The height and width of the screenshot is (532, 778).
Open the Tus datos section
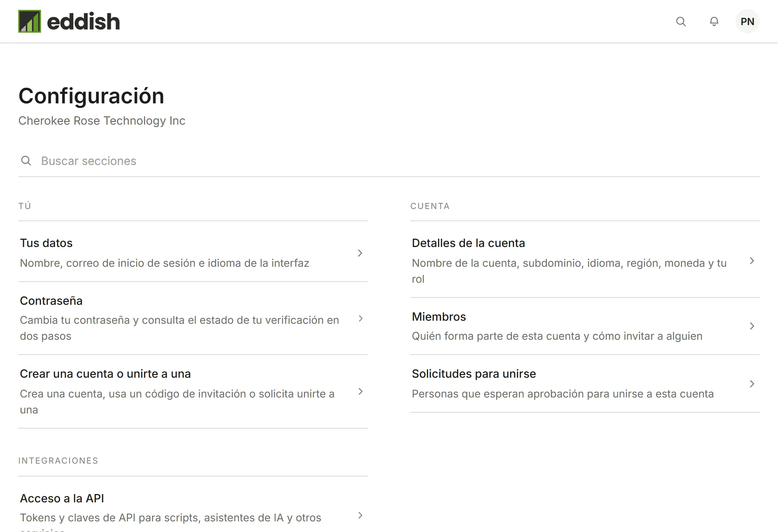tap(193, 253)
